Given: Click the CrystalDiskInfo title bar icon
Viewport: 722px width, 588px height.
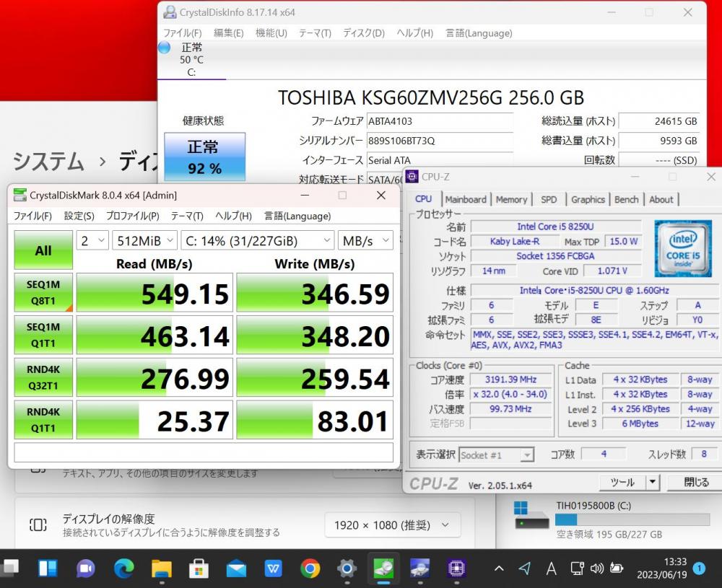Looking at the screenshot, I should pyautogui.click(x=170, y=12).
